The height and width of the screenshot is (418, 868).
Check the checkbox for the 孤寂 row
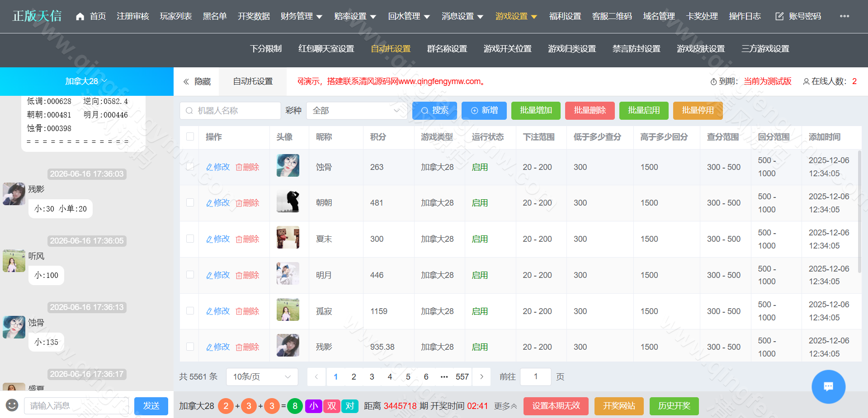(x=190, y=311)
